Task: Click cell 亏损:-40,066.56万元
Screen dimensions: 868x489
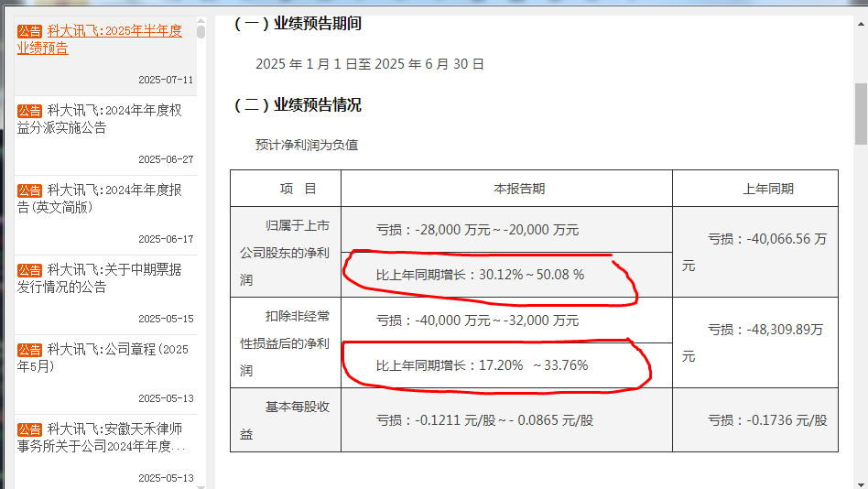Action: tap(755, 253)
